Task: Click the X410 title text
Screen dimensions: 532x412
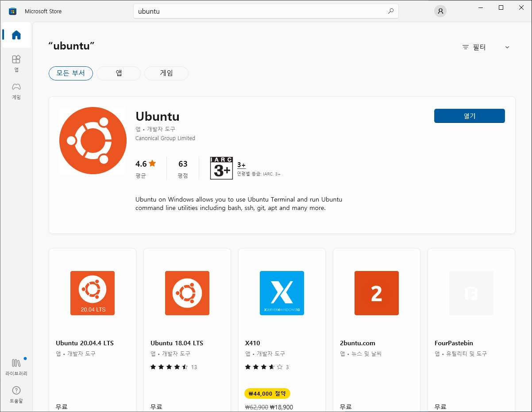Action: [253, 343]
